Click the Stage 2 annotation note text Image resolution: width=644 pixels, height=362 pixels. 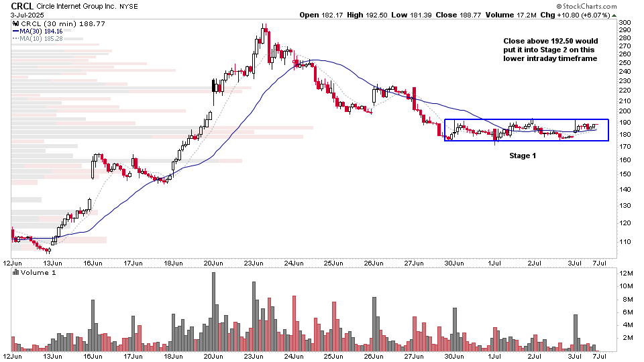tap(550, 50)
